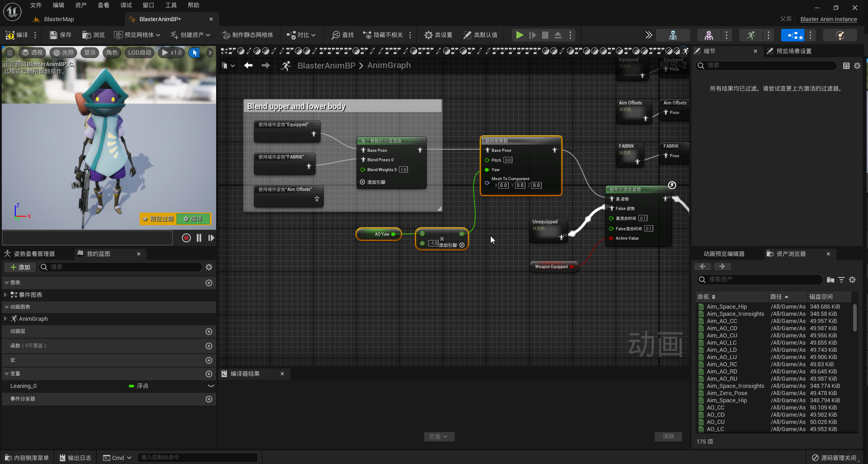The image size is (868, 464).
Task: Click the stop simulation toolbar icon
Action: (545, 35)
